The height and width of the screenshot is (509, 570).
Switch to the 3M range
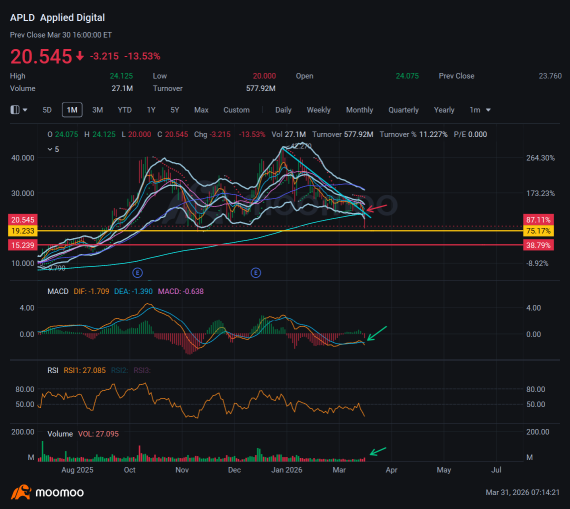point(97,110)
